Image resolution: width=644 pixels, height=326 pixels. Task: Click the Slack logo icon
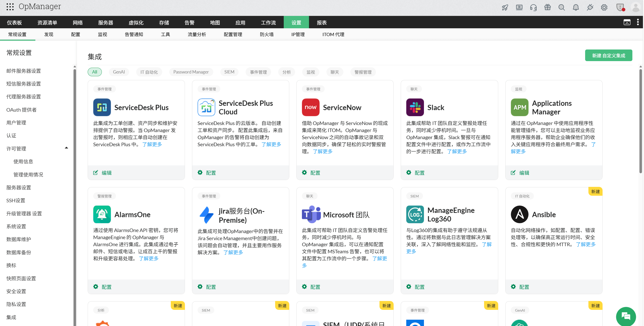tap(415, 107)
